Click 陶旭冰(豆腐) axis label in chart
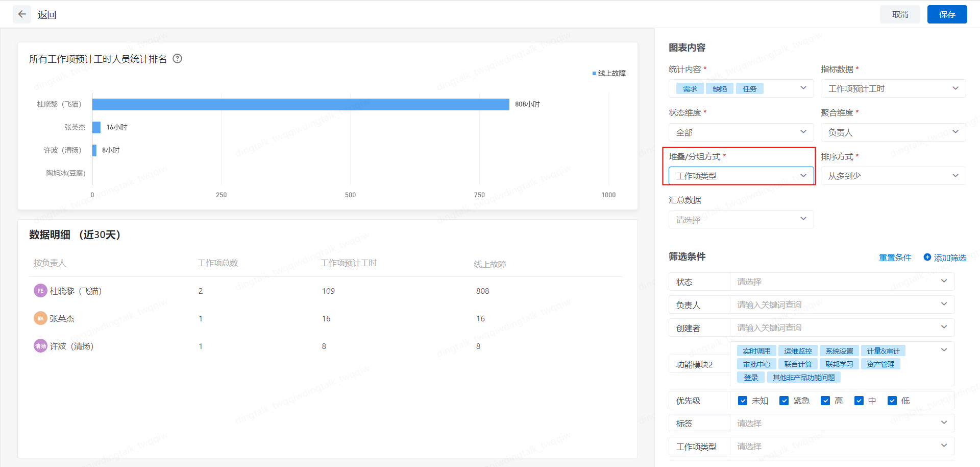 [x=66, y=173]
